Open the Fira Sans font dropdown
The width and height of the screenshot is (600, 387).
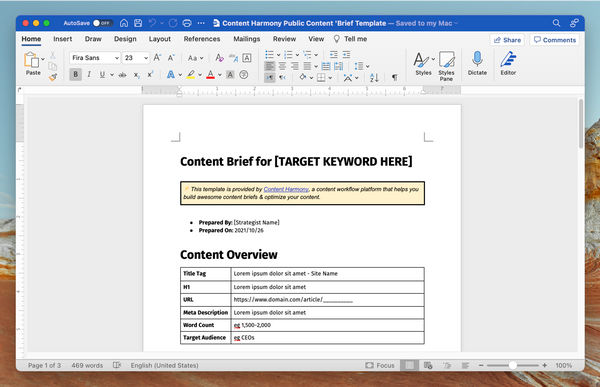coord(95,58)
